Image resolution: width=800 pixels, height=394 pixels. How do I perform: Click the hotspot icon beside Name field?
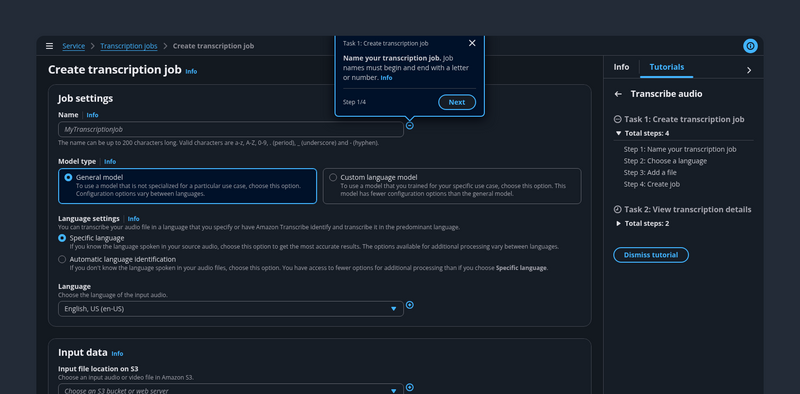pyautogui.click(x=410, y=126)
